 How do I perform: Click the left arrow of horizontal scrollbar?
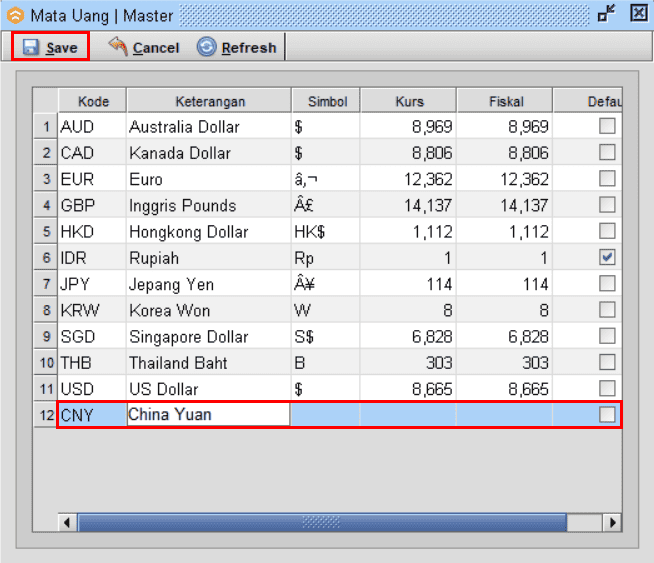click(67, 522)
